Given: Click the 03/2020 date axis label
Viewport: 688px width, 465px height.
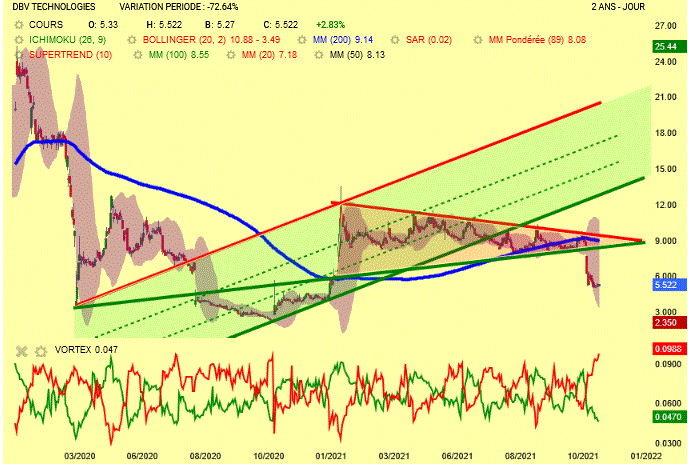Looking at the screenshot, I should coord(79,456).
